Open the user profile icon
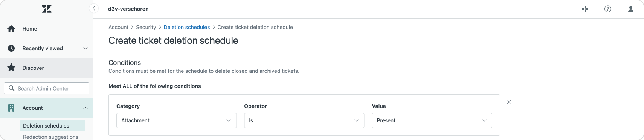 click(x=631, y=9)
